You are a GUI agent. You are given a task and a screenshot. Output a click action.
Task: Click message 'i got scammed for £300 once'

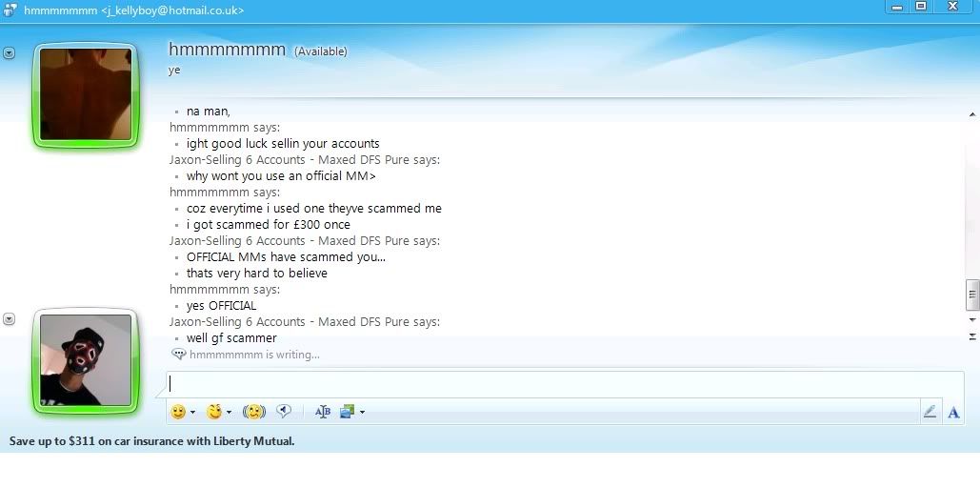pos(269,225)
